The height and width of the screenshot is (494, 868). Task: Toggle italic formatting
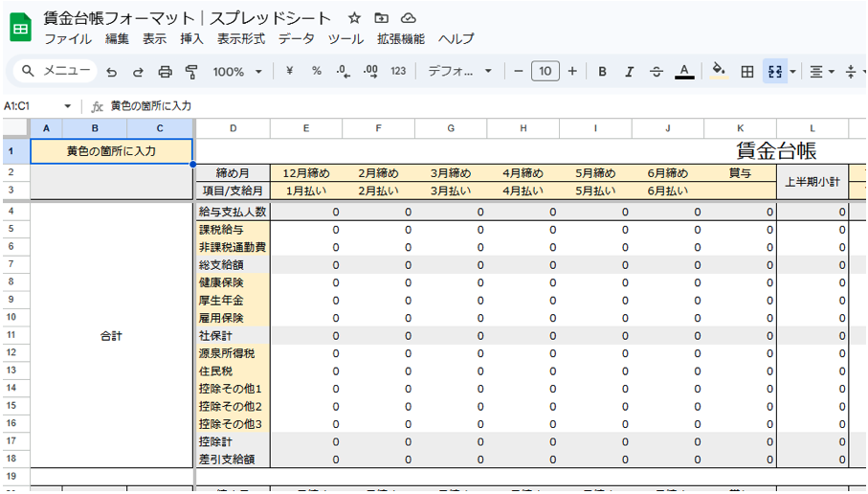point(630,72)
